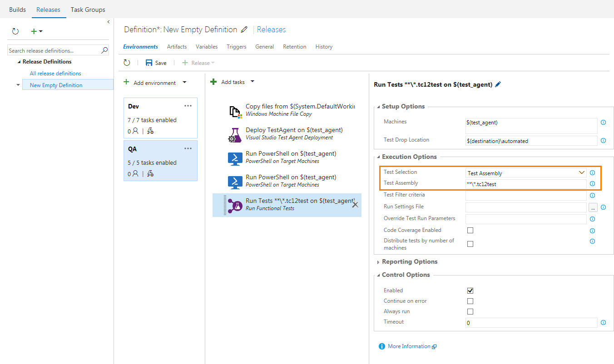Remove the Run Tests task with X icon
Viewport: 614px width, 364px height.
[355, 205]
